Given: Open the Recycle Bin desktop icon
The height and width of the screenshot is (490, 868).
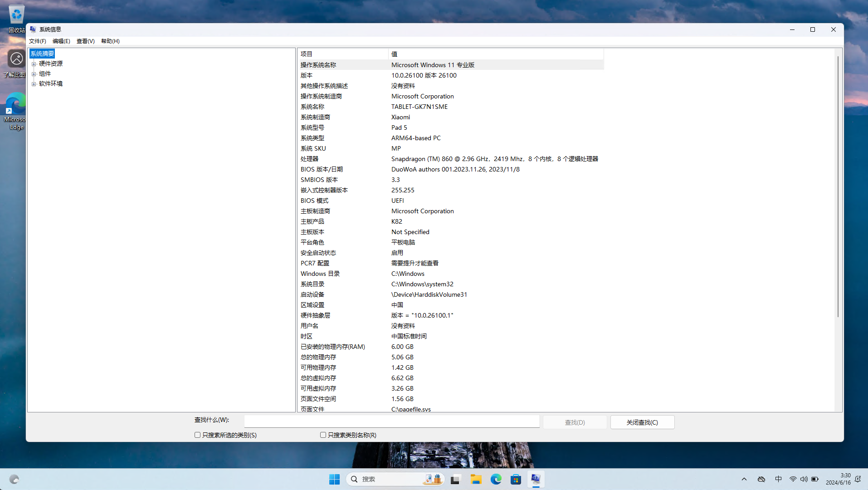Looking at the screenshot, I should [x=16, y=16].
